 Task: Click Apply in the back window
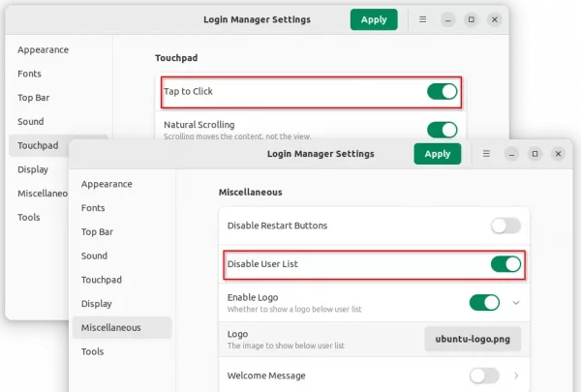[374, 19]
